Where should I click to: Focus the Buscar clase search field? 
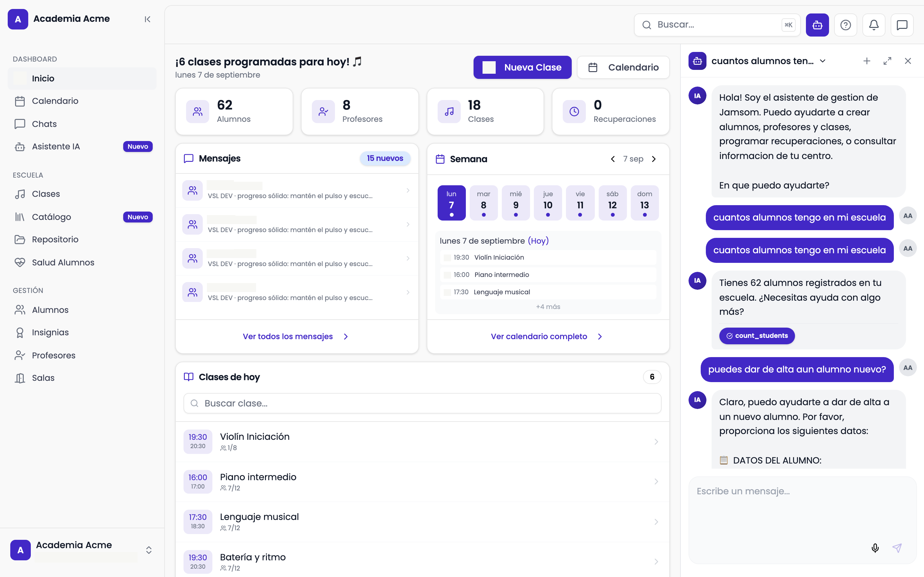point(422,403)
